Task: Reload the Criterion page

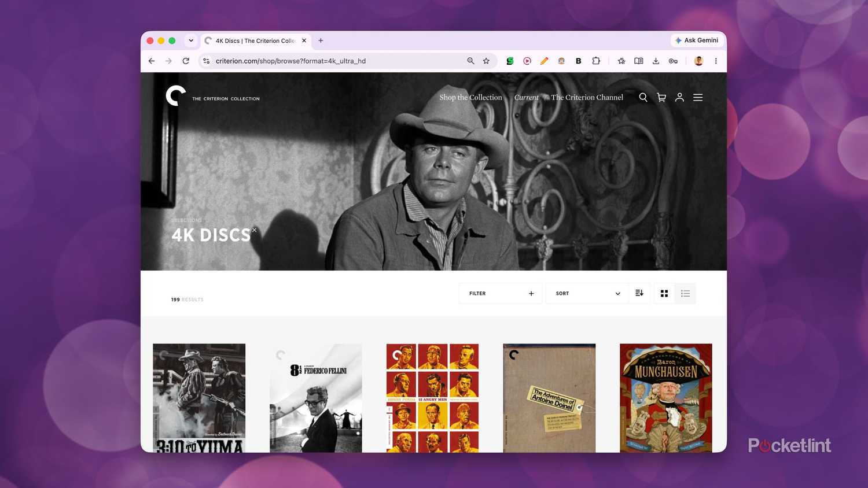Action: [x=186, y=61]
